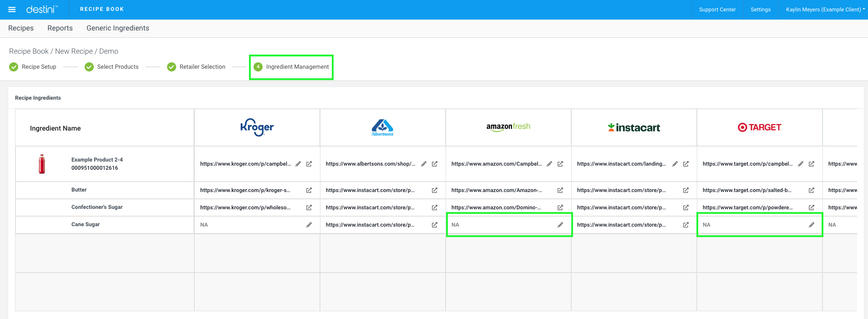
Task: Open Albertsons link for Example Product 2-4
Action: [x=435, y=164]
